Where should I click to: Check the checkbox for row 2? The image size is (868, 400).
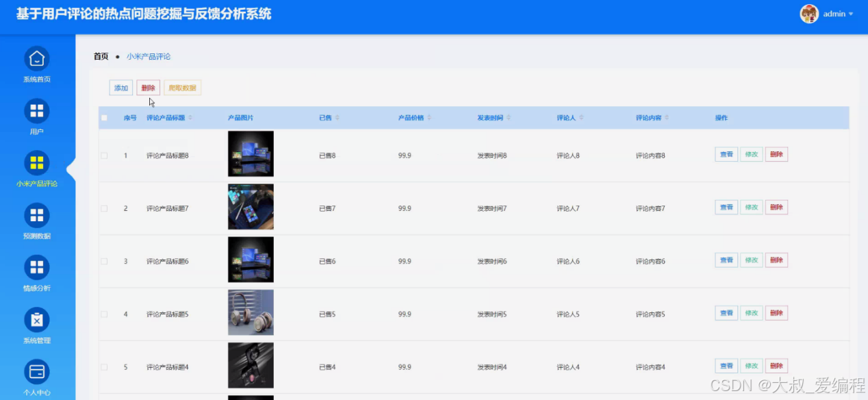(104, 208)
